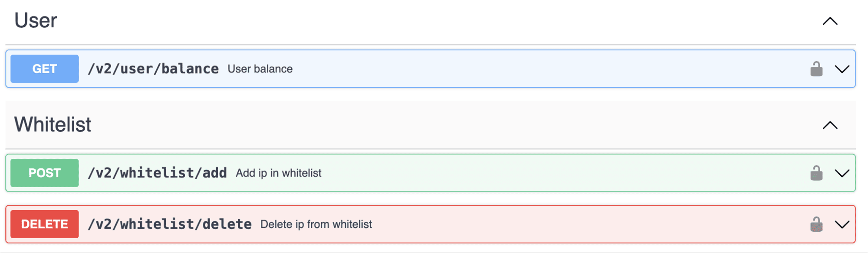868x253 pixels.
Task: Collapse the Whitelist section with its chevron
Action: tap(830, 125)
